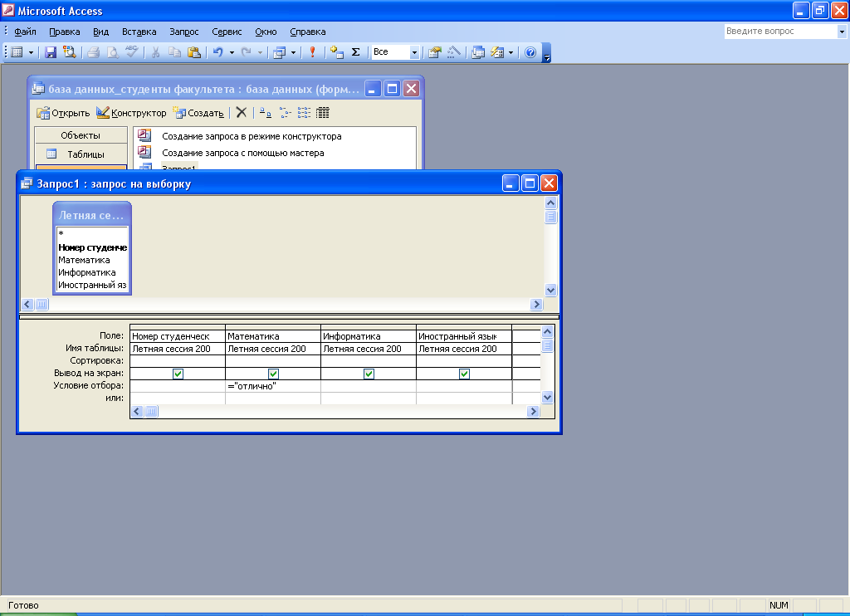Click the Сортировка cell under Математика

pos(273,361)
